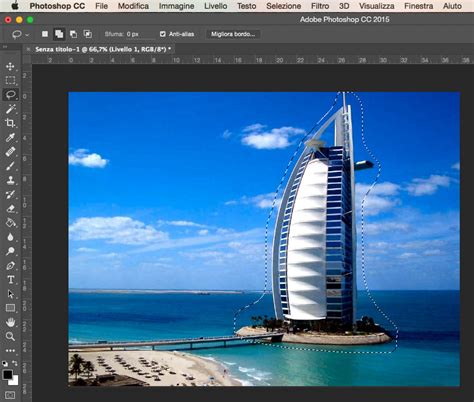Open the Selezione menu
474x402 pixels.
click(284, 6)
